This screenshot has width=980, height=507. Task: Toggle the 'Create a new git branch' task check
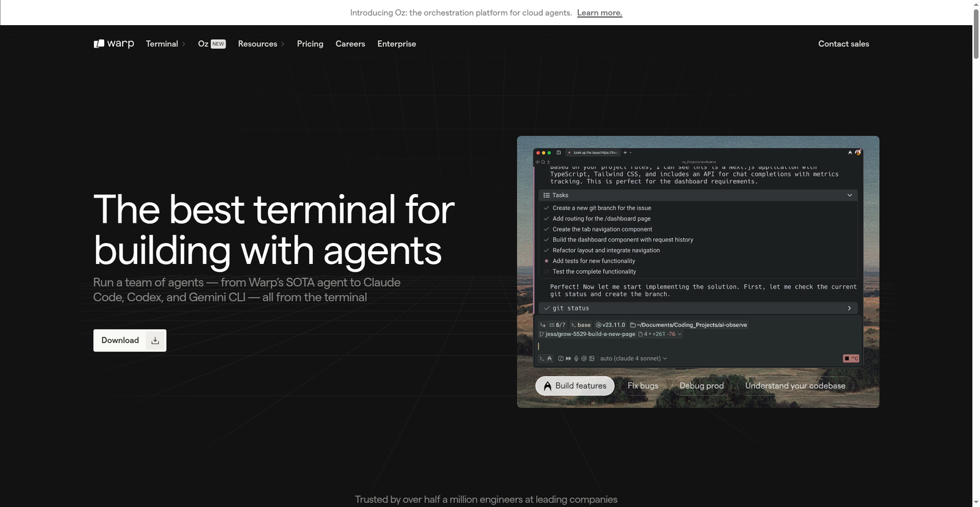(546, 208)
